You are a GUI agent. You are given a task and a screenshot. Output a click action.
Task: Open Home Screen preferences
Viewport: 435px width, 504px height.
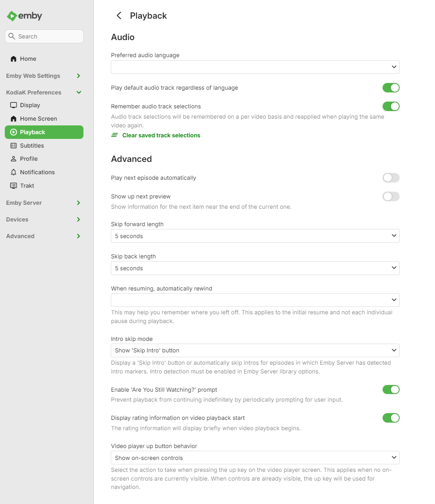[x=38, y=119]
